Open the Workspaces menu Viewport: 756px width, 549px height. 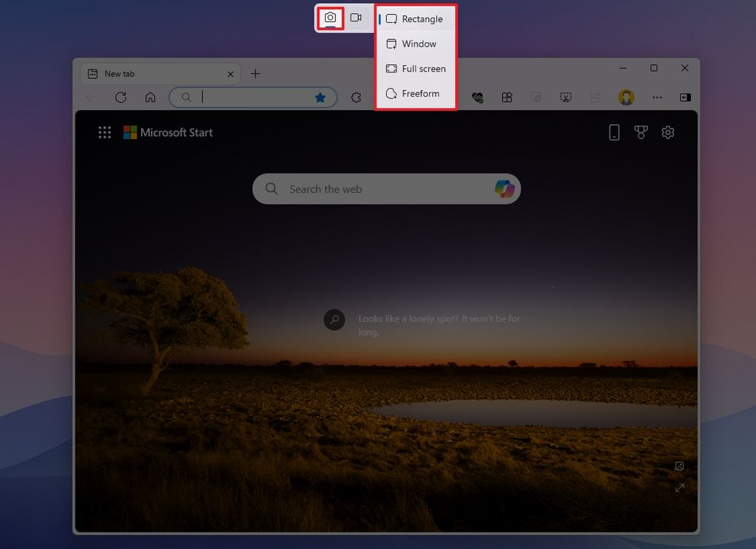(507, 97)
